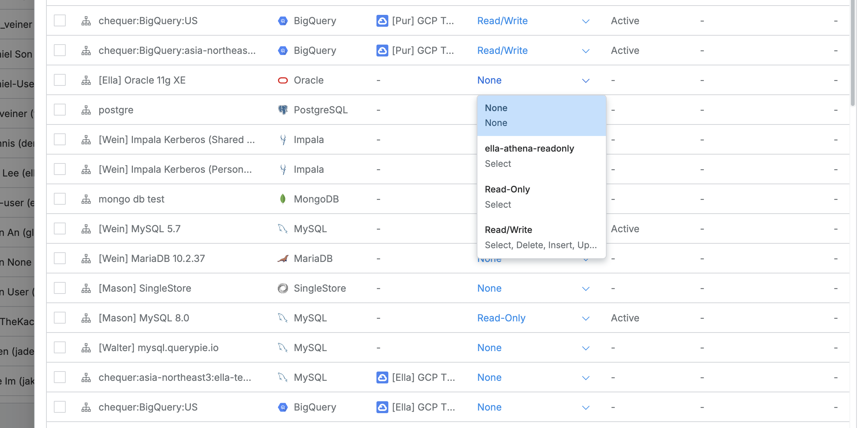868x428 pixels.
Task: Click cluster icon for mongo db test
Action: tap(86, 199)
